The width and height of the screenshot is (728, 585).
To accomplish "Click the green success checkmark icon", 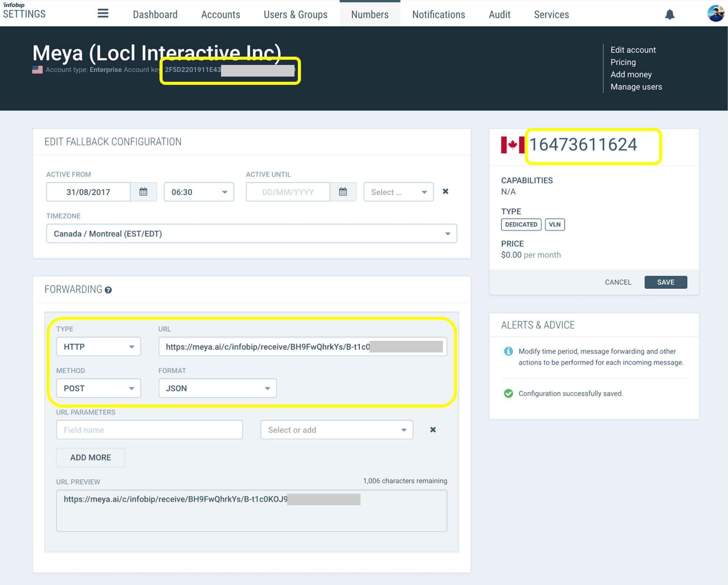I will pos(508,394).
